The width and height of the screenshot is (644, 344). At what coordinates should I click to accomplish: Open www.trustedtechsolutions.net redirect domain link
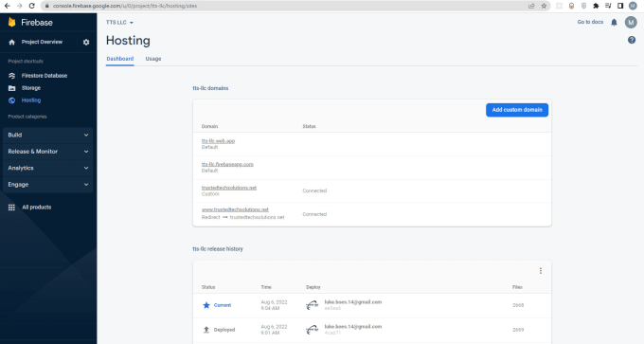235,209
